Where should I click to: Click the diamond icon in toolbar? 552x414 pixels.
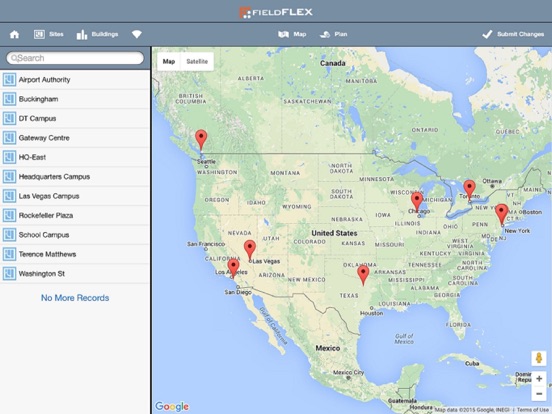click(137, 34)
